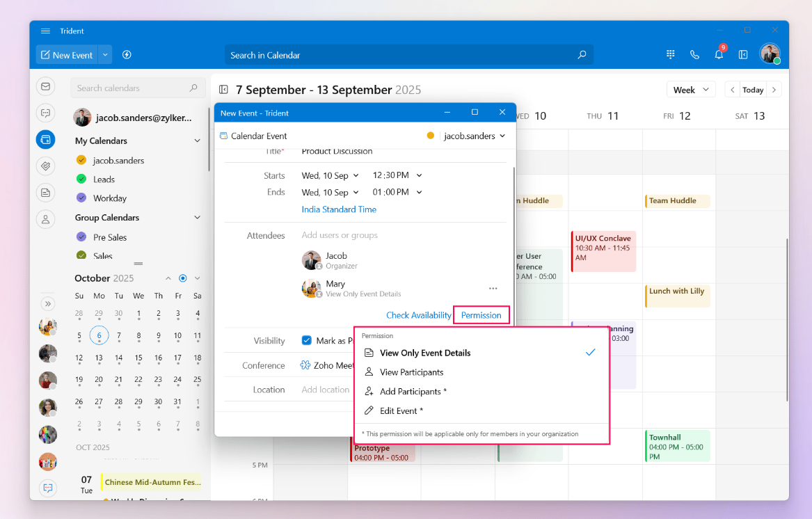812x519 pixels.
Task: Open the Notes module icon in sidebar
Action: (x=45, y=193)
